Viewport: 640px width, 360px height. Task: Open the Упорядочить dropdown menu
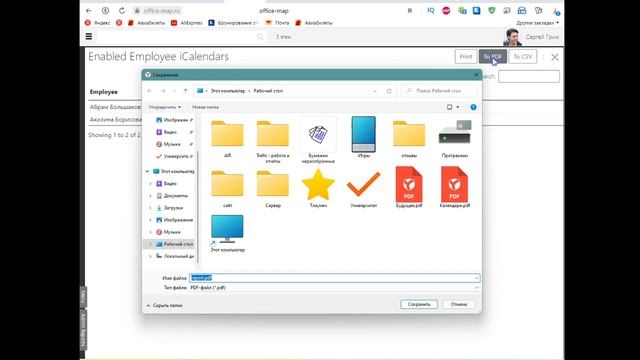pyautogui.click(x=164, y=107)
